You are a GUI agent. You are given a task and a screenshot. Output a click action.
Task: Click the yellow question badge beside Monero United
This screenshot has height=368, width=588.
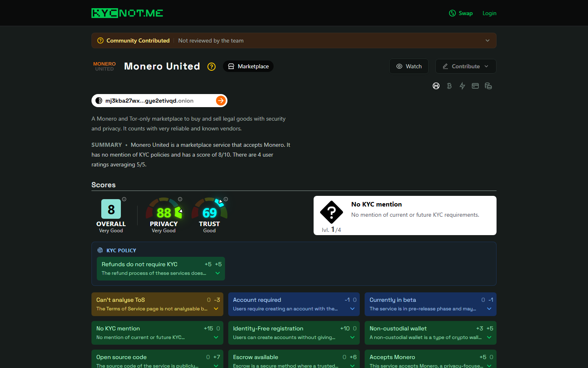[212, 67]
